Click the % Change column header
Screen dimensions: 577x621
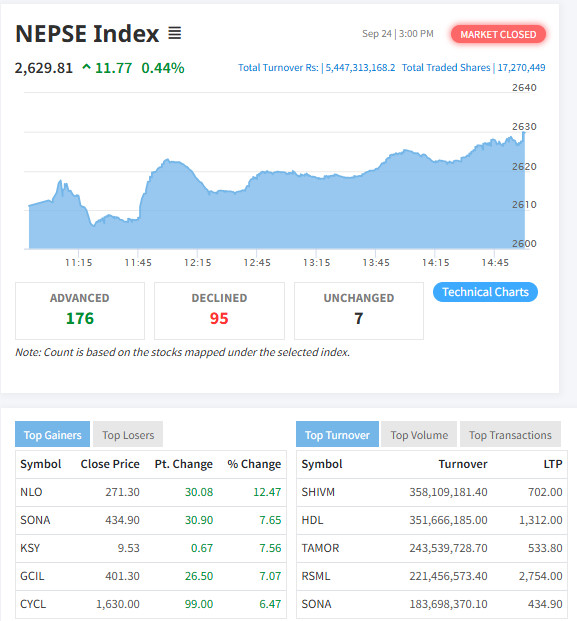click(x=254, y=464)
